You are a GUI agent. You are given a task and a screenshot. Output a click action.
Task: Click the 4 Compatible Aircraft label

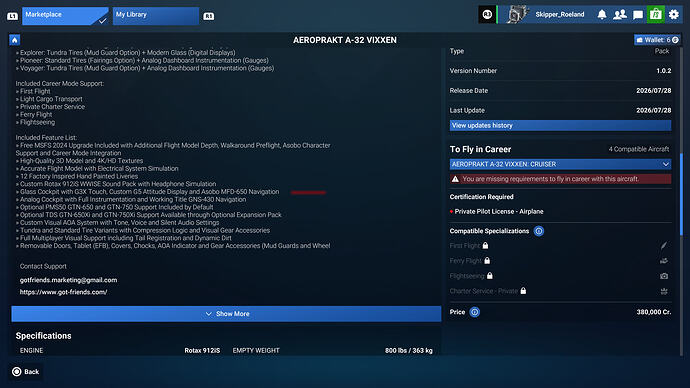click(x=639, y=149)
